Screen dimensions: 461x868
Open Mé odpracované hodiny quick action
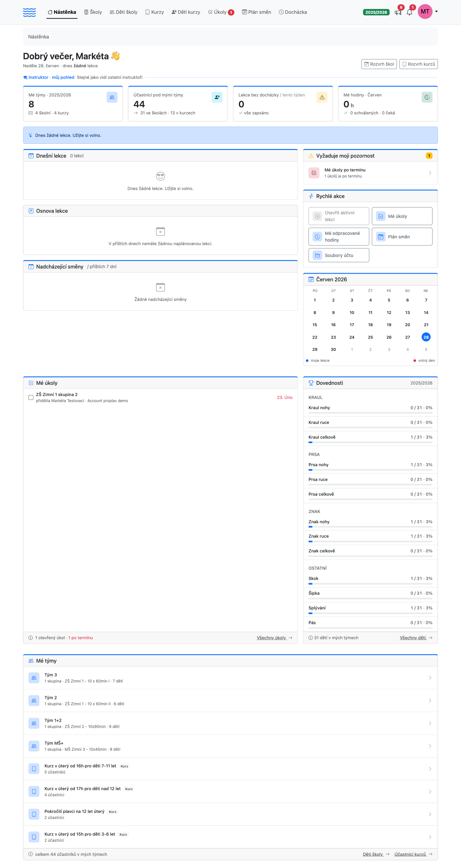(x=338, y=236)
